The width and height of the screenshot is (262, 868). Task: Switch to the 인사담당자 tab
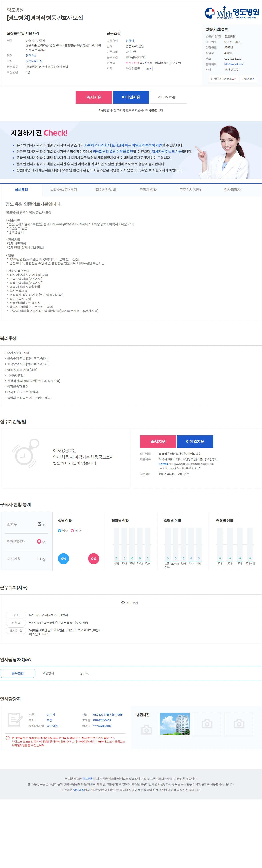coord(232,190)
